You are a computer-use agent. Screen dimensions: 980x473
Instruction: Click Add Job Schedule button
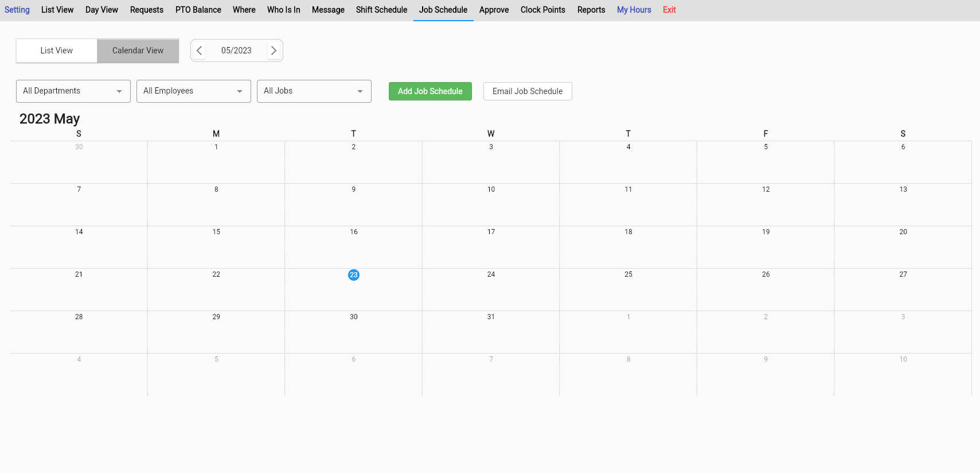(430, 91)
